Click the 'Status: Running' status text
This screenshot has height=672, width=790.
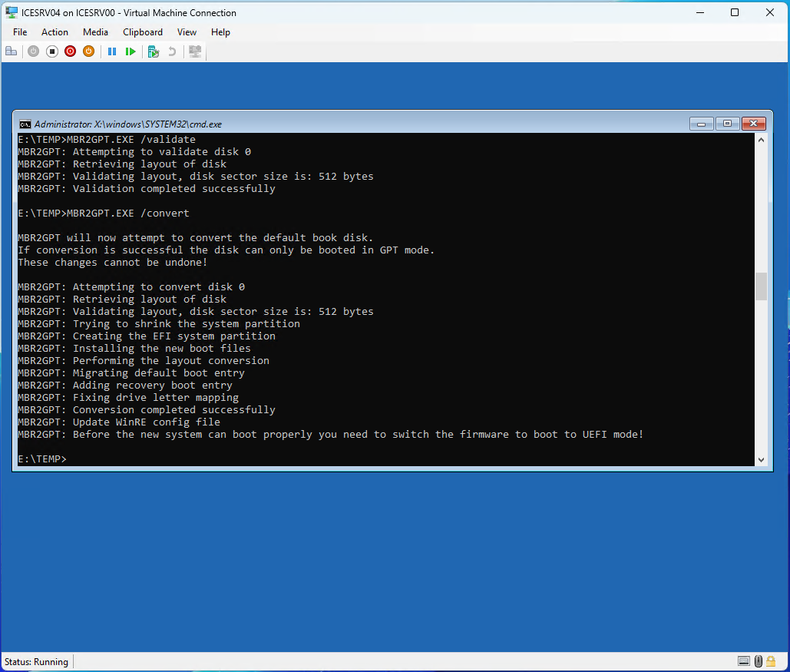(36, 662)
